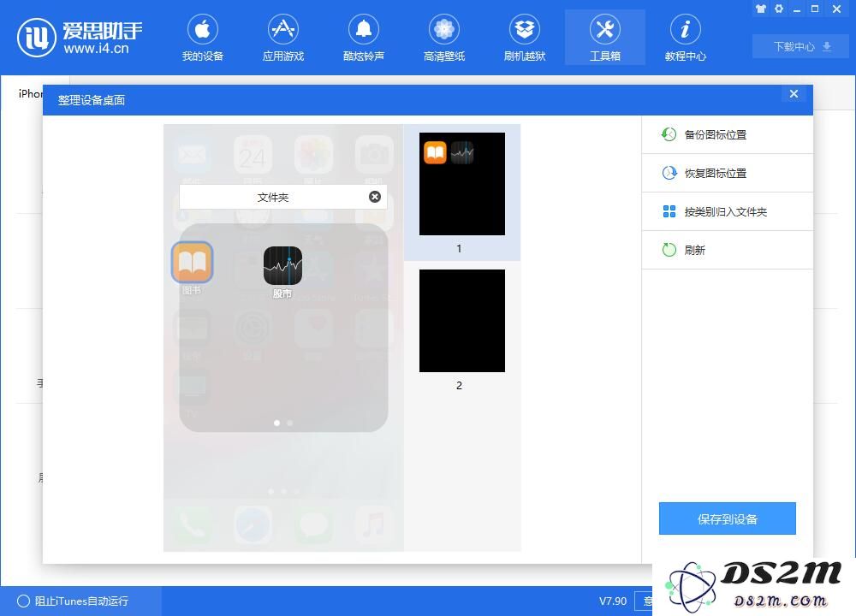Select home screen page 1 thumbnail

pyautogui.click(x=462, y=184)
